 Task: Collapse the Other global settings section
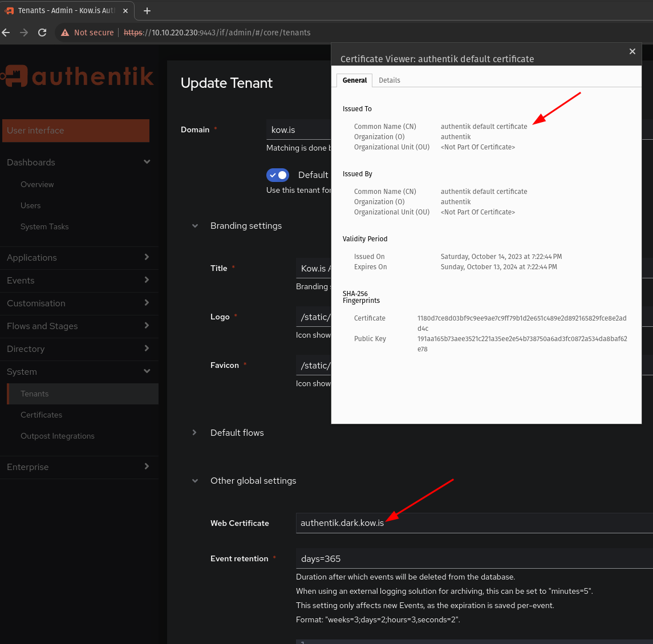[x=194, y=481]
